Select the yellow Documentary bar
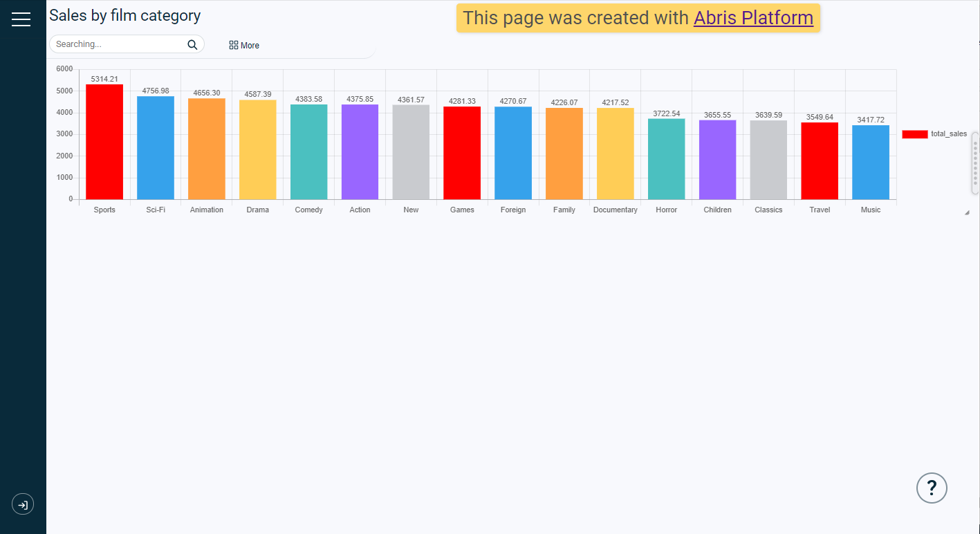This screenshot has height=534, width=980. [x=615, y=154]
